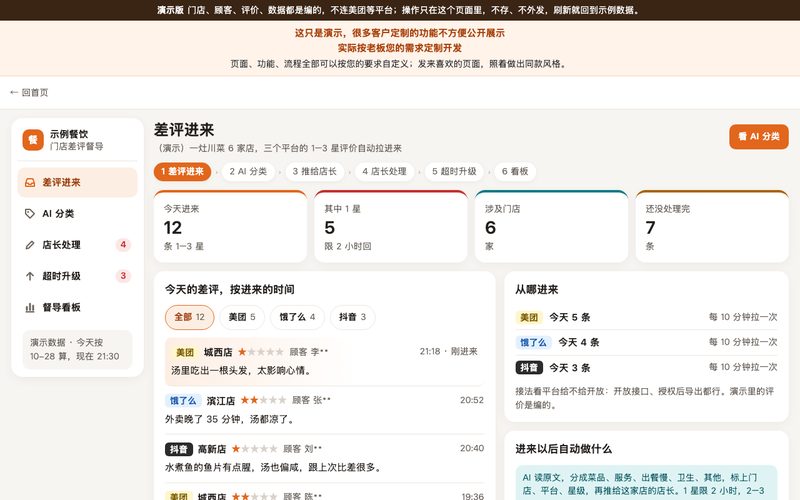This screenshot has height=500, width=800.
Task: Click the 看 AI 分类 orange button
Action: [759, 137]
